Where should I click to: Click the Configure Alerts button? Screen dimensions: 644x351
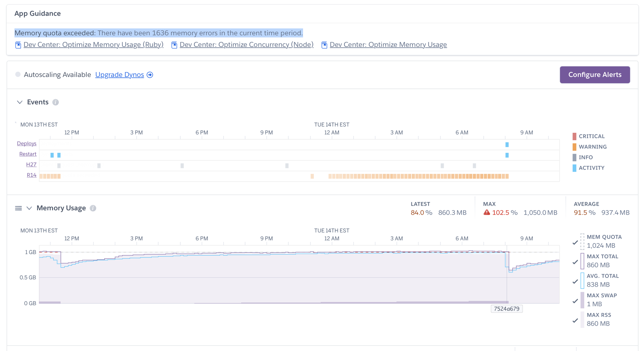click(x=595, y=74)
